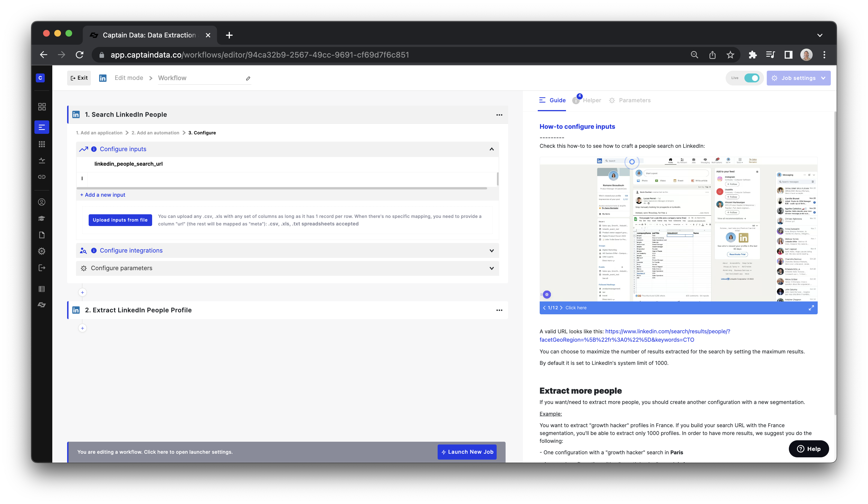The width and height of the screenshot is (868, 504).
Task: Reload the page in the browser
Action: tap(80, 55)
